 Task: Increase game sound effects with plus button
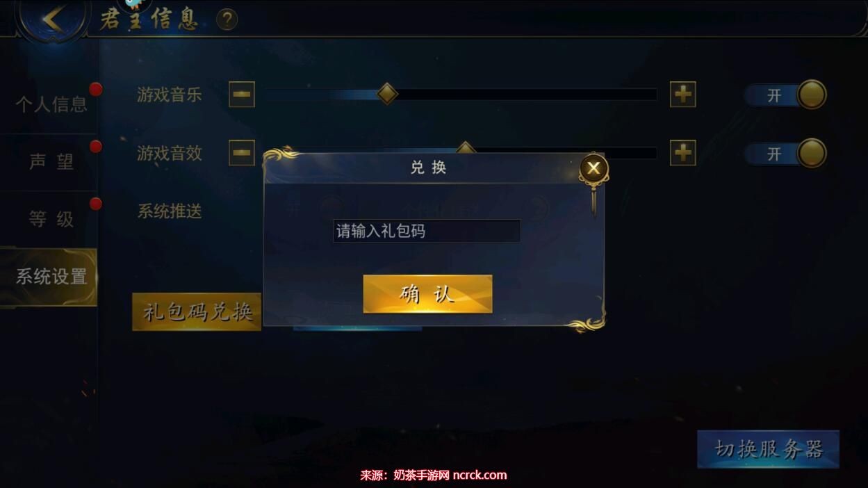click(x=683, y=153)
